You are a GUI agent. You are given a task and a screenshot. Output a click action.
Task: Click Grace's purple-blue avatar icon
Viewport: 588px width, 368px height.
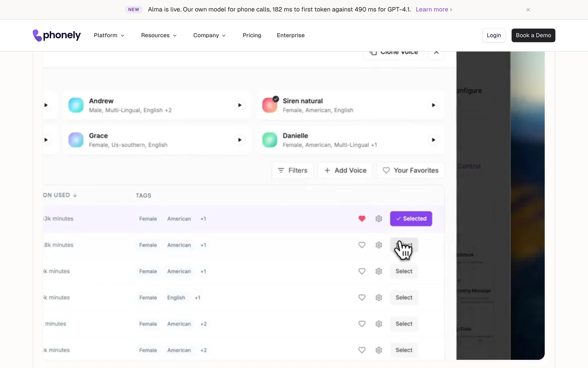[76, 140]
